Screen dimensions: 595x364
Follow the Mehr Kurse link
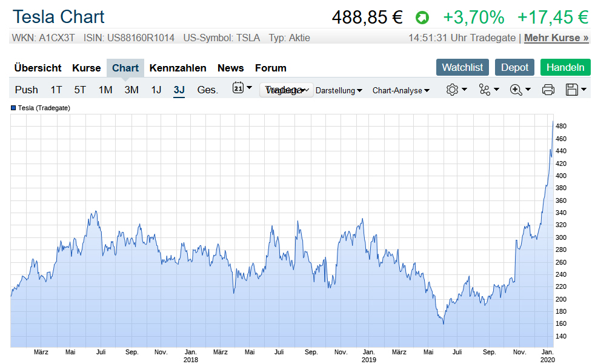[556, 38]
